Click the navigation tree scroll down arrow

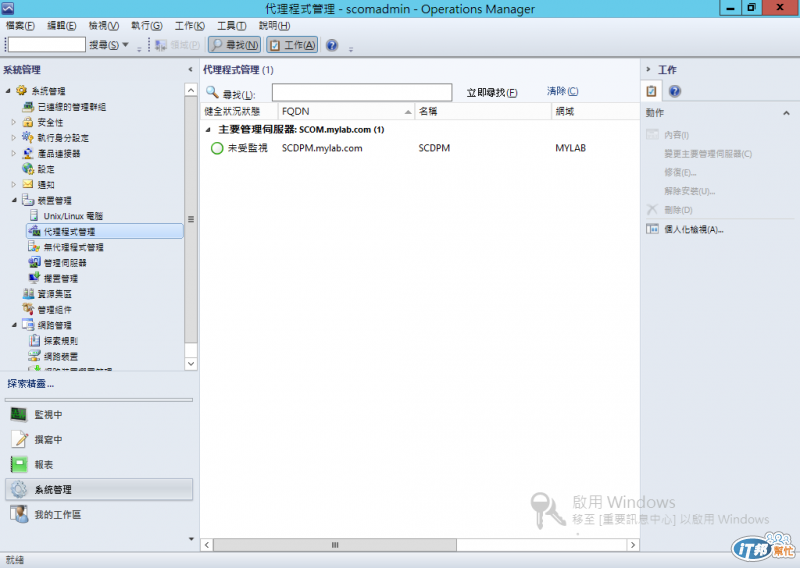(x=191, y=364)
